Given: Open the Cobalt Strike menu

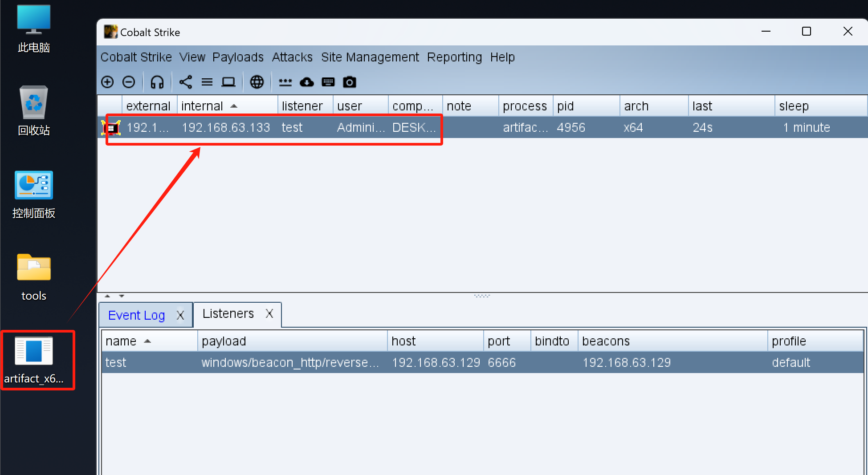Looking at the screenshot, I should click(136, 57).
